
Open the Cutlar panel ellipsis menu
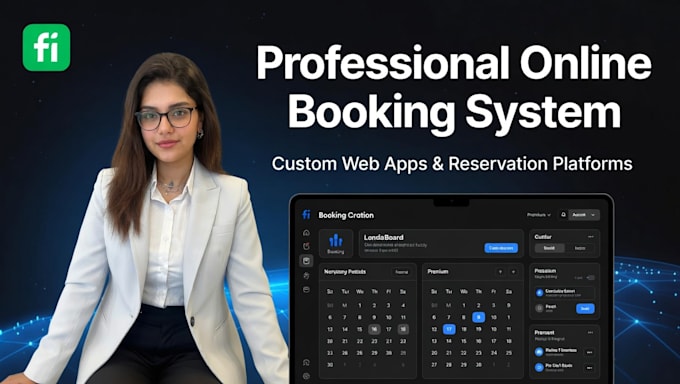pos(591,237)
